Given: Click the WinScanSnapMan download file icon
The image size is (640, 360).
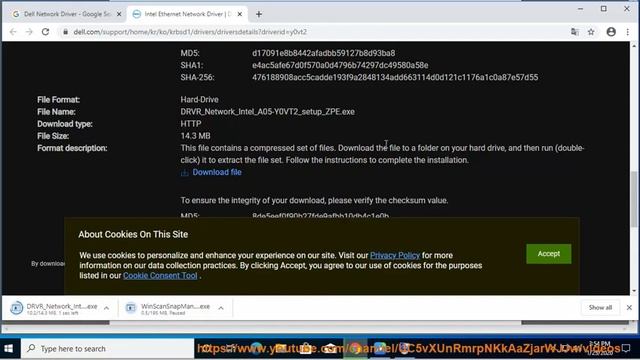Looking at the screenshot, I should tap(131, 308).
